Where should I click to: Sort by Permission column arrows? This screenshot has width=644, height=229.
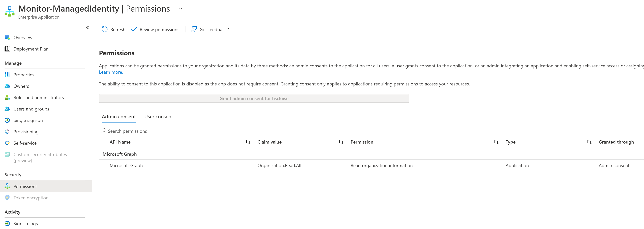(496, 142)
